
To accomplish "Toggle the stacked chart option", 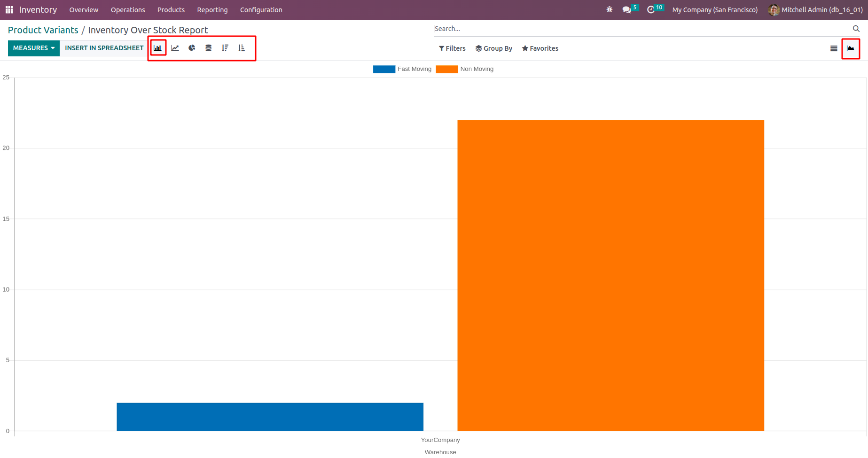I will pyautogui.click(x=208, y=48).
